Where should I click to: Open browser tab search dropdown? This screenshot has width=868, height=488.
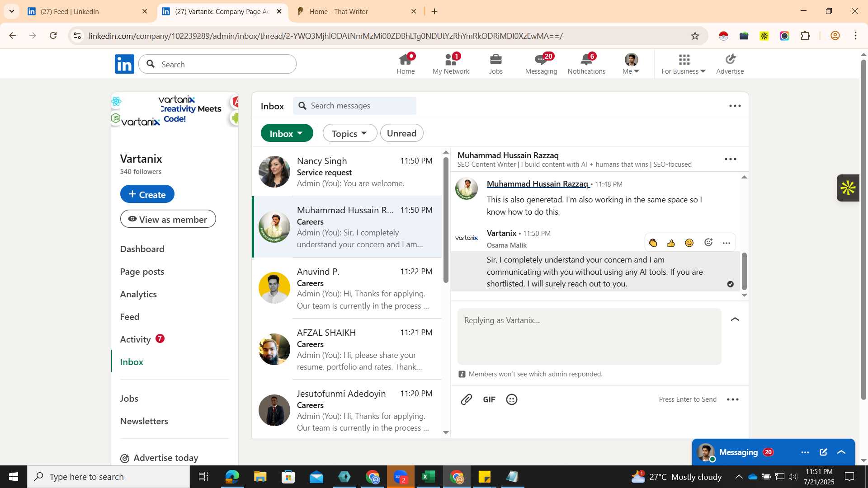(12, 11)
